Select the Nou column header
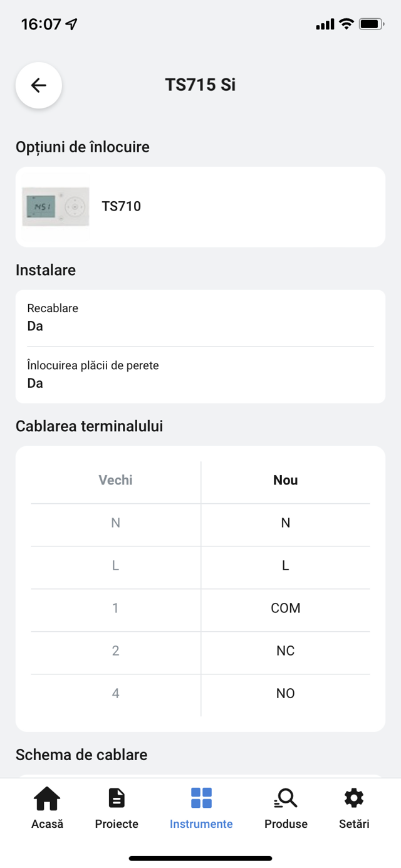The image size is (401, 868). [x=286, y=480]
